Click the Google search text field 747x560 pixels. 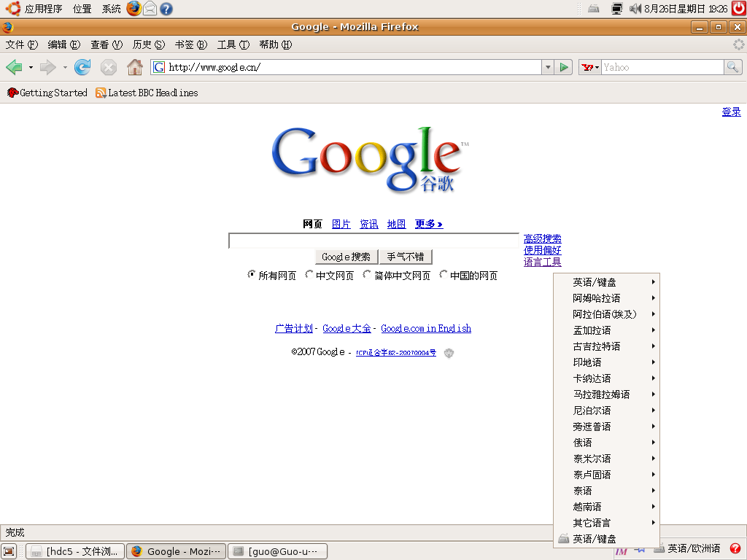pyautogui.click(x=374, y=241)
